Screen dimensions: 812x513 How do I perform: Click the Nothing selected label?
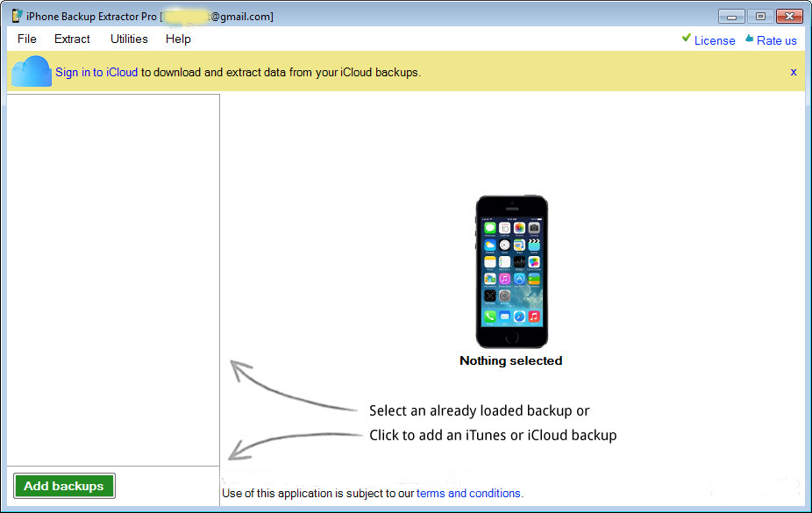(510, 360)
